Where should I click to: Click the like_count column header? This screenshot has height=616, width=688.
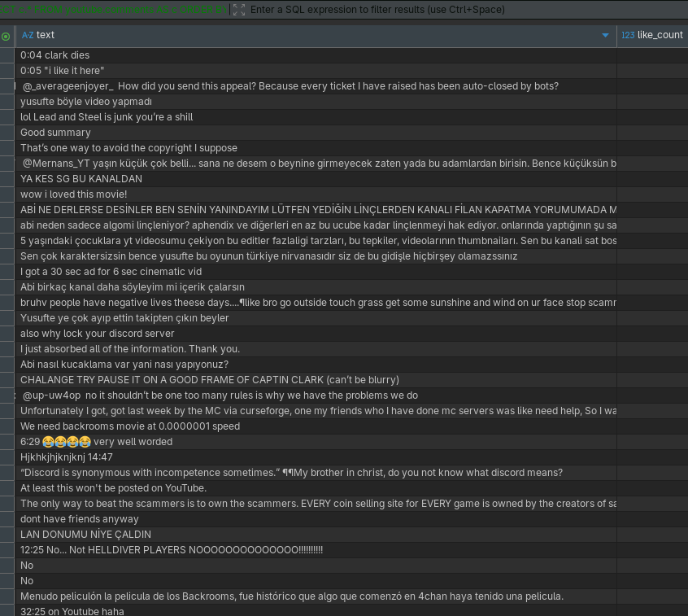(x=652, y=35)
